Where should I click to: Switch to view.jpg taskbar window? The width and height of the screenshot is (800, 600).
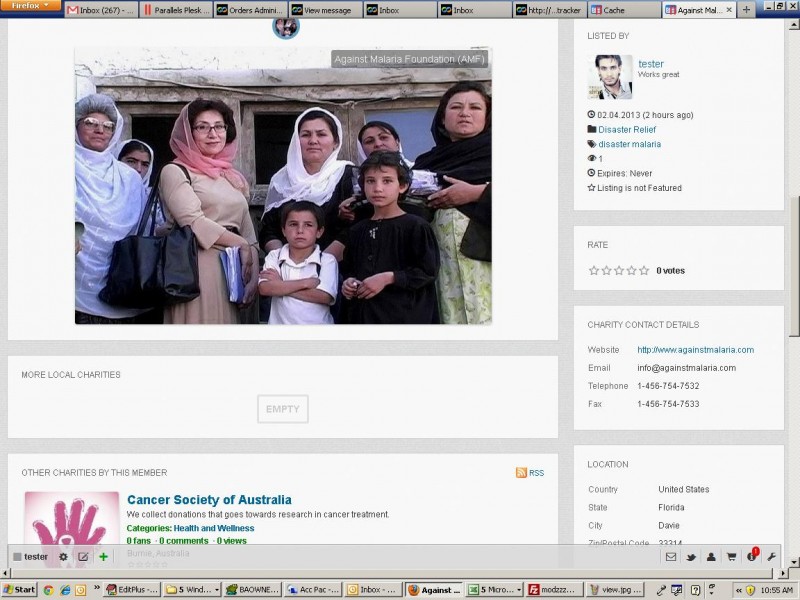(615, 590)
